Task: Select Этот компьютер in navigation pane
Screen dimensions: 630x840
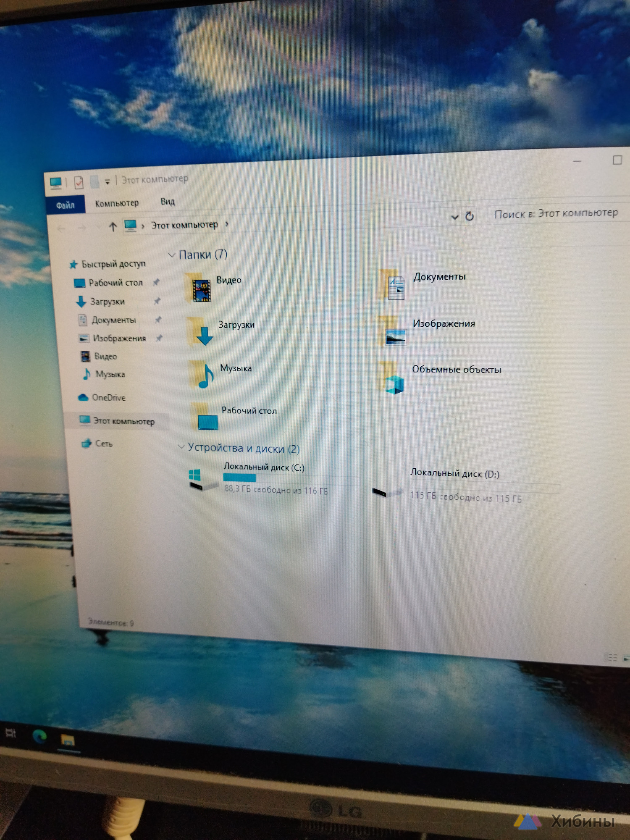Action: click(124, 421)
